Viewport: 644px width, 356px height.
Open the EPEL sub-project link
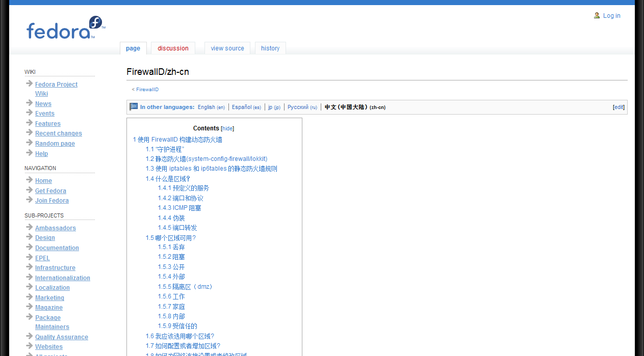[42, 258]
